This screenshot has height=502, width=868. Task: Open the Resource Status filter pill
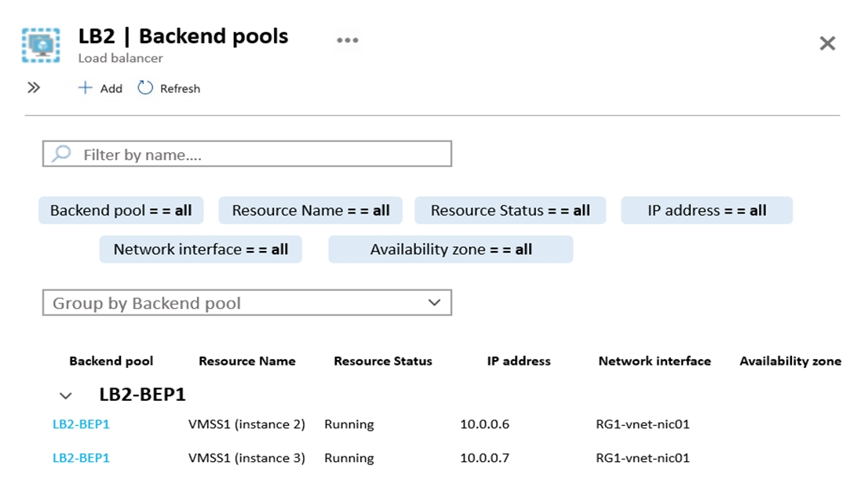[x=510, y=210]
